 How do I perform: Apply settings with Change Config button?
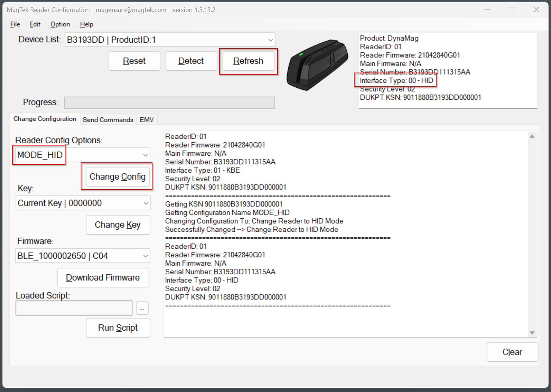tap(118, 176)
